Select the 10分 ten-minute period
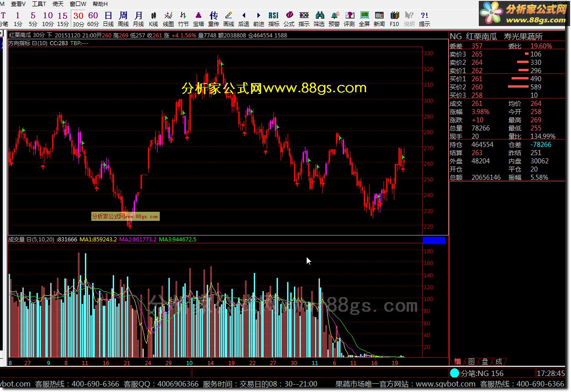The image size is (571, 392). (48, 19)
